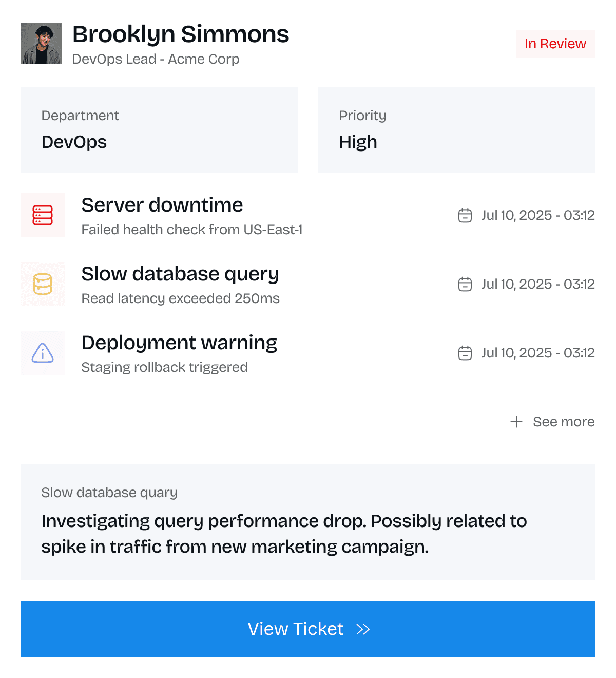Click the Slow database quary note card
The height and width of the screenshot is (678, 616).
[308, 522]
